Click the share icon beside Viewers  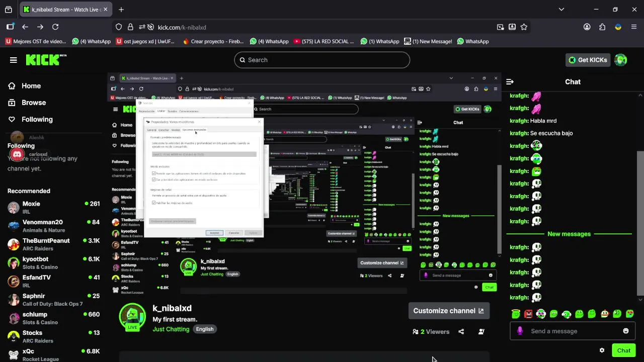pyautogui.click(x=461, y=332)
